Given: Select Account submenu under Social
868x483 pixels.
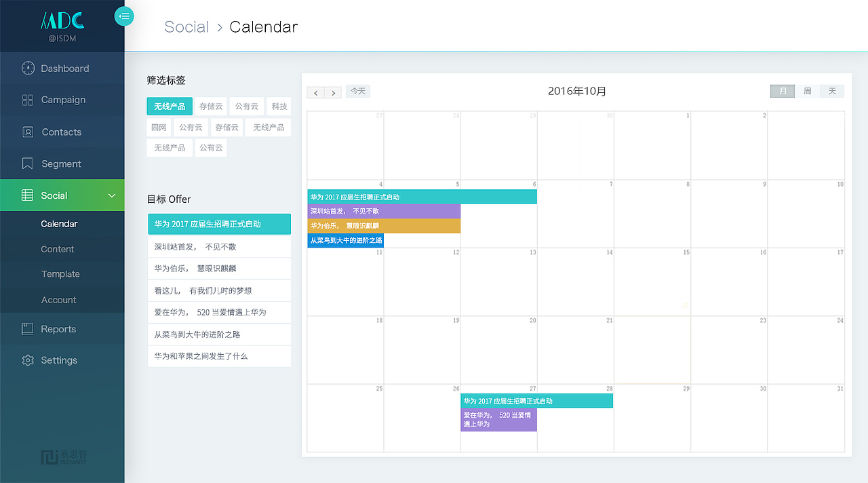Looking at the screenshot, I should [58, 300].
